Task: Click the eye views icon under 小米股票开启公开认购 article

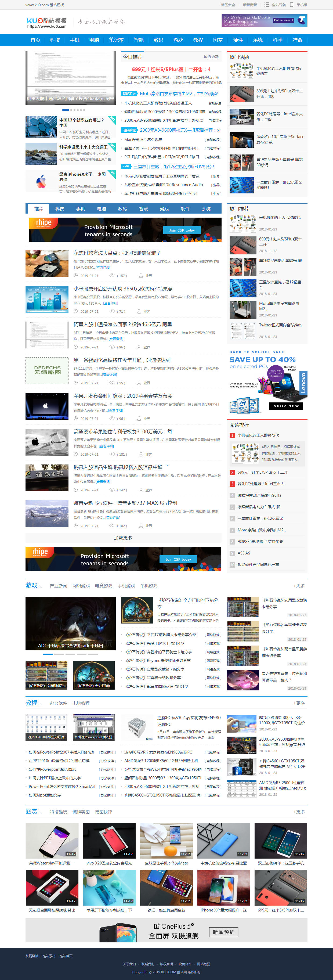Action: coord(112,311)
